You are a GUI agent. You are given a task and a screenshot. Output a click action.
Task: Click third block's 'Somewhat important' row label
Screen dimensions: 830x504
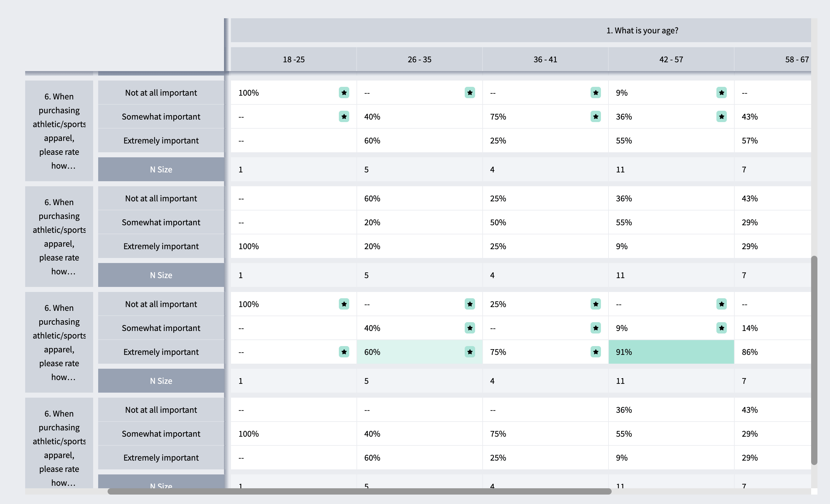[x=161, y=328]
